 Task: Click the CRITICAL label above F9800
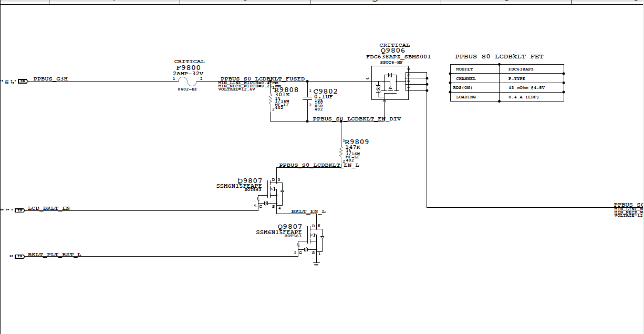(x=189, y=62)
